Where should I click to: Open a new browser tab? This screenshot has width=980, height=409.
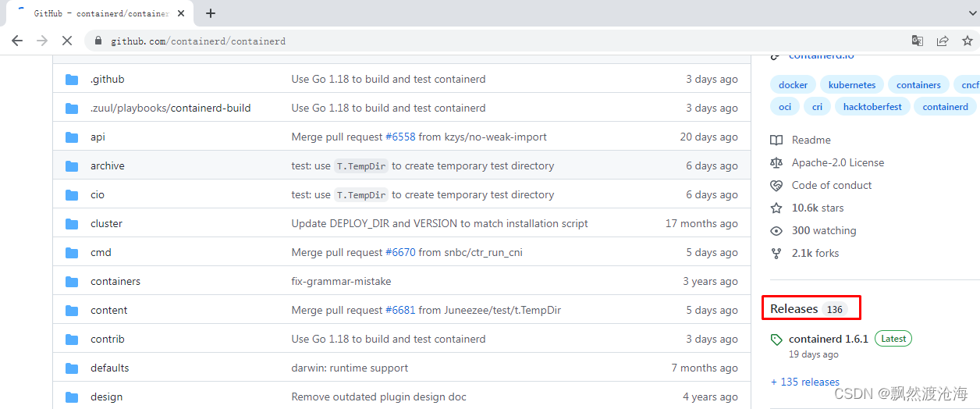(x=211, y=13)
